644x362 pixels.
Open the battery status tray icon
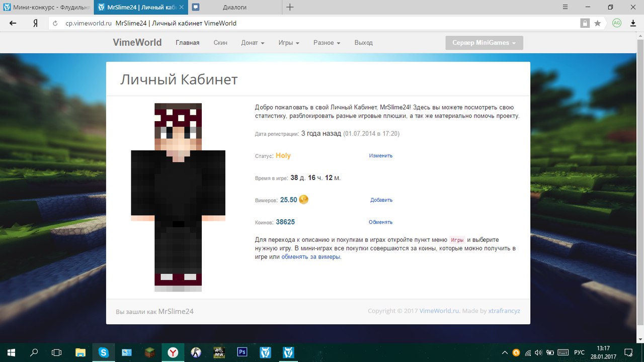click(550, 352)
